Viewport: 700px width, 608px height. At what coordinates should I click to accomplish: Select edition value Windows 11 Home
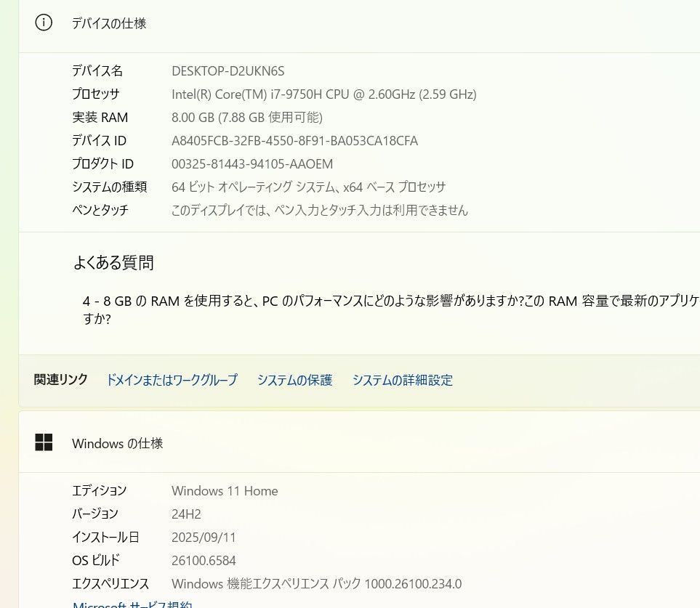point(225,491)
